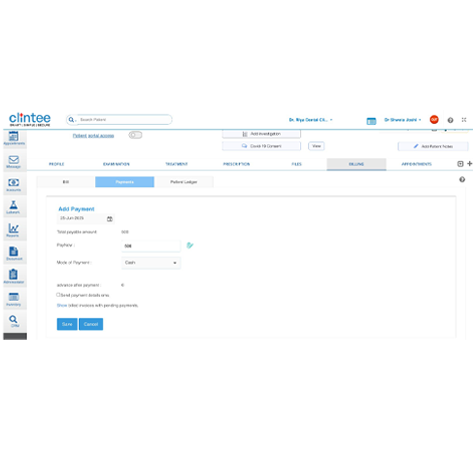This screenshot has height=450, width=473.
Task: Switch to the Treatment tab
Action: tap(176, 164)
